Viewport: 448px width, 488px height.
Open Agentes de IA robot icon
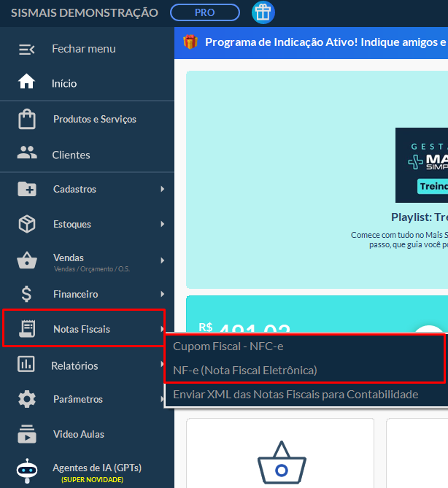pos(27,470)
